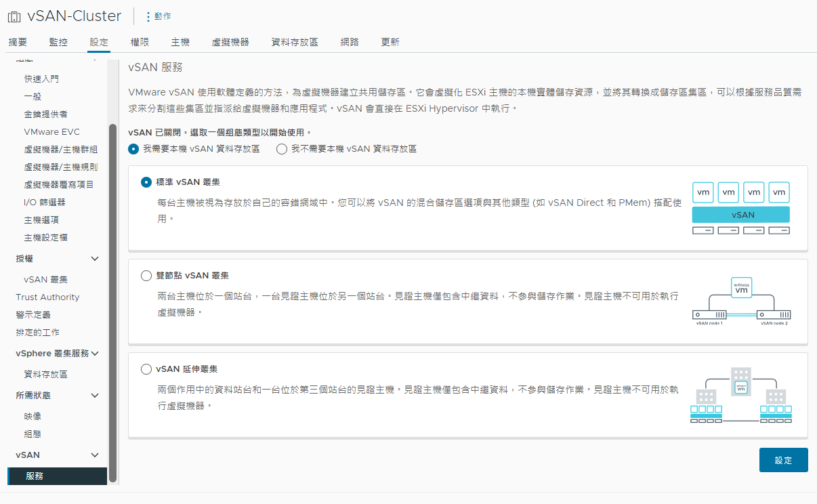Viewport: 817px width, 504px height.
Task: Open Trust Authority sidebar item
Action: click(47, 297)
